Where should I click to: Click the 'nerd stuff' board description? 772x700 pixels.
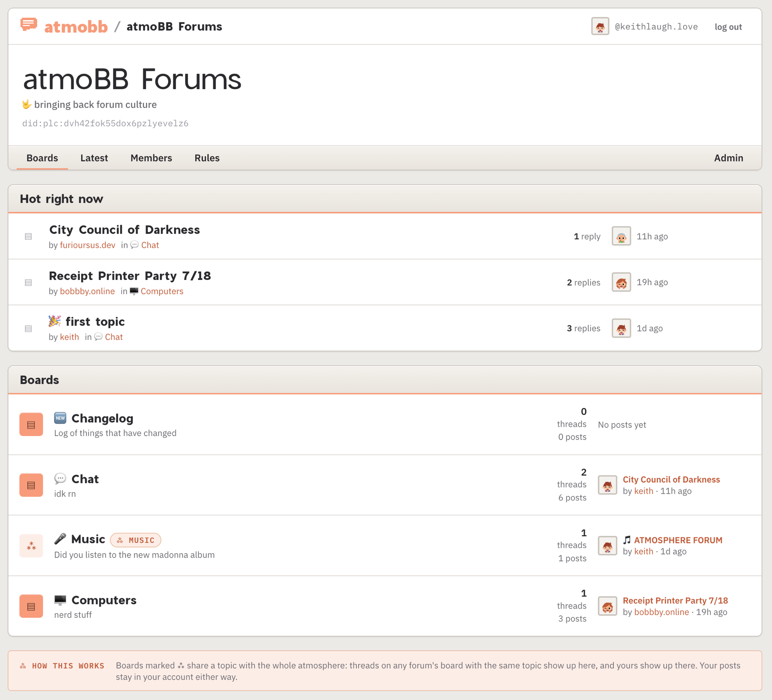73,615
